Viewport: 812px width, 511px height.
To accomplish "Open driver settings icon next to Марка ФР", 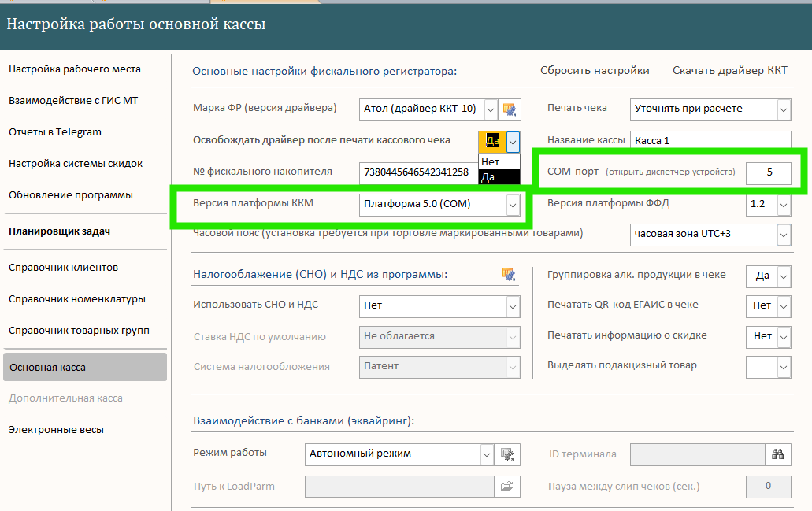I will click(x=510, y=109).
